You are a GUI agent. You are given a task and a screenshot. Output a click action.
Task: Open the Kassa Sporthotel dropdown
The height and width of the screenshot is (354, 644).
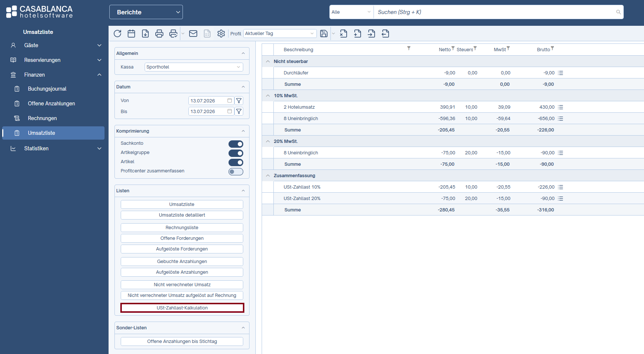pyautogui.click(x=194, y=67)
